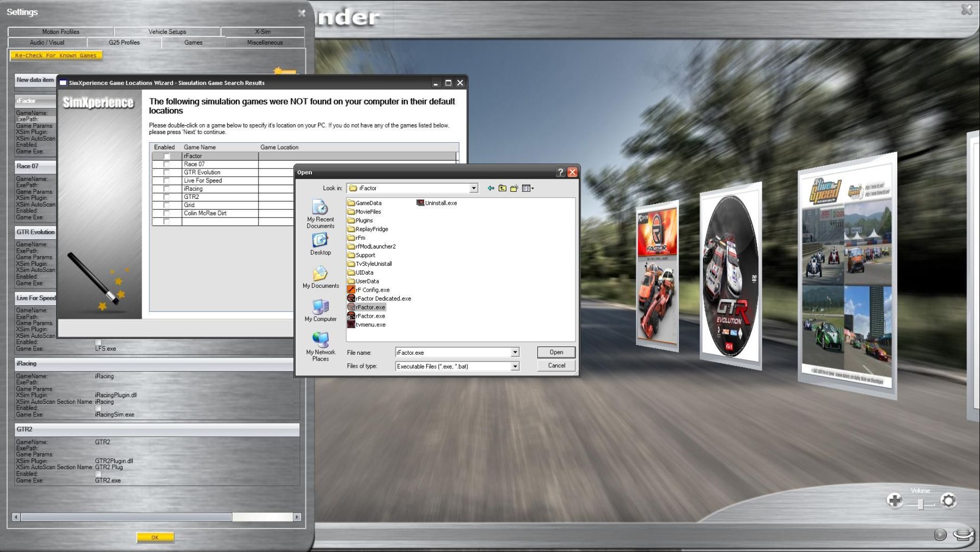Tick the Grid Enabled checkbox in wizard

pyautogui.click(x=167, y=205)
